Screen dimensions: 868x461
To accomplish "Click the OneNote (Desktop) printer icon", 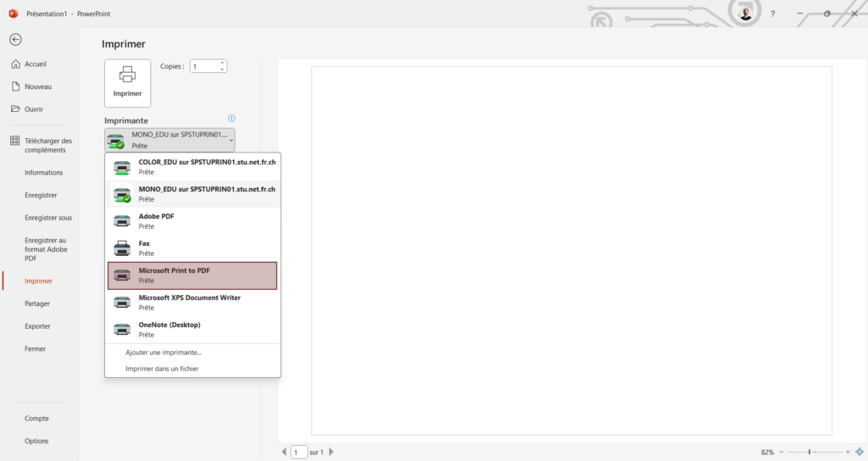I will (122, 330).
